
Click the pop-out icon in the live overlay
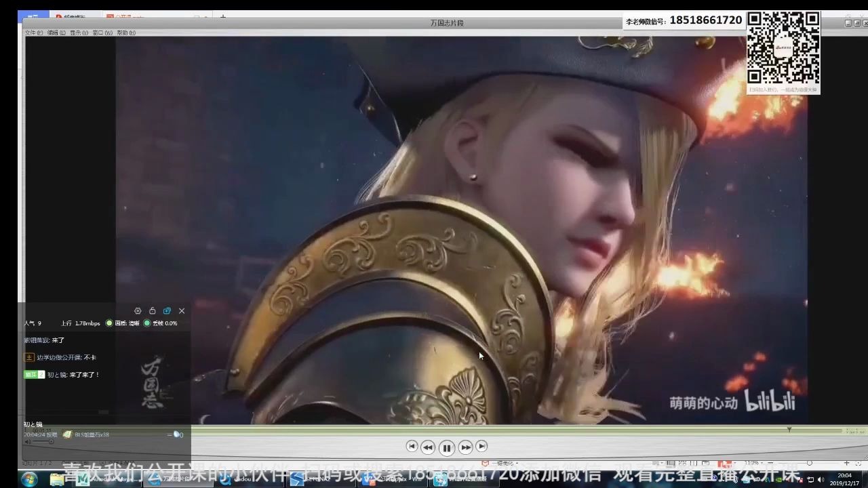pyautogui.click(x=167, y=310)
